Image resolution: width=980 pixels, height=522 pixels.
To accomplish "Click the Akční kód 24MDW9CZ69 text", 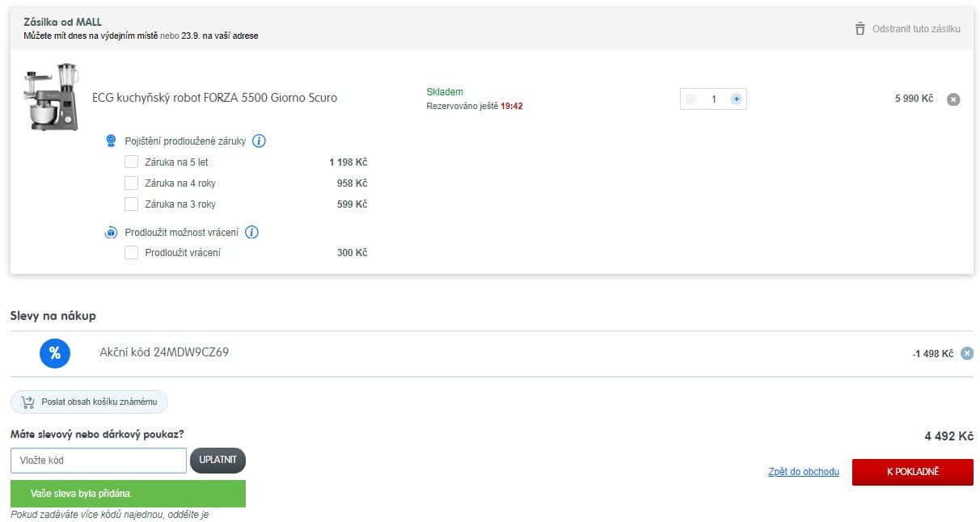I will (x=164, y=352).
